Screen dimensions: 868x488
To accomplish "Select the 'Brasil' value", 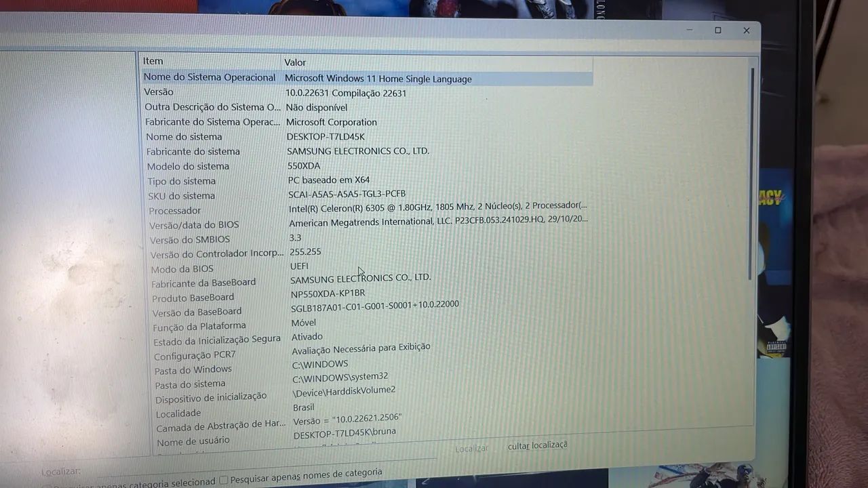I will click(x=304, y=407).
